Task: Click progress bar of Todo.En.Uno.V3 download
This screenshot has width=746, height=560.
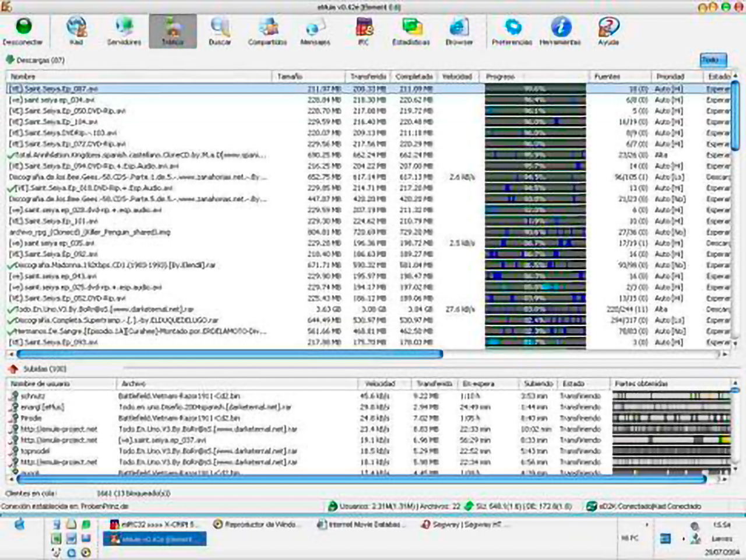Action: point(535,309)
